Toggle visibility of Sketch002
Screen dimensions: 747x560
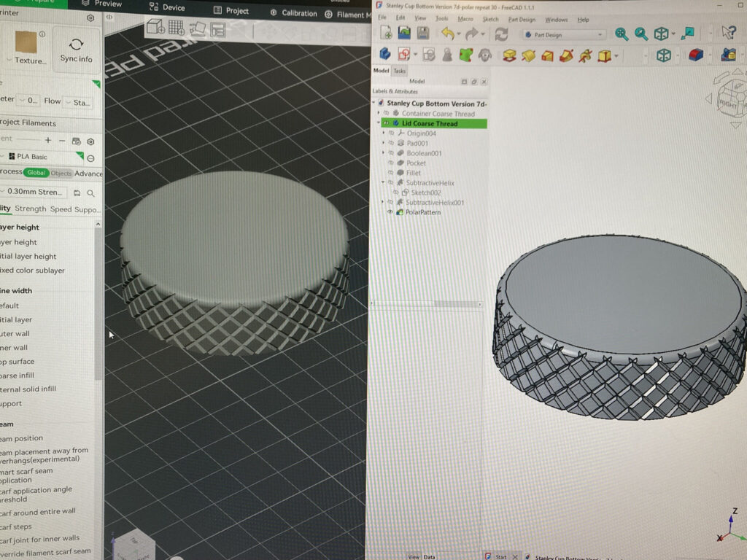pyautogui.click(x=396, y=192)
